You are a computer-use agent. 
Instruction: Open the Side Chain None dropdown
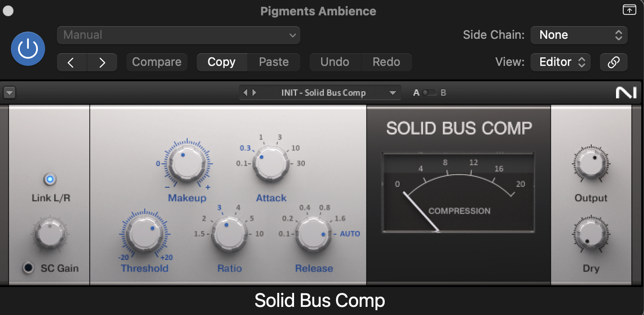click(579, 35)
